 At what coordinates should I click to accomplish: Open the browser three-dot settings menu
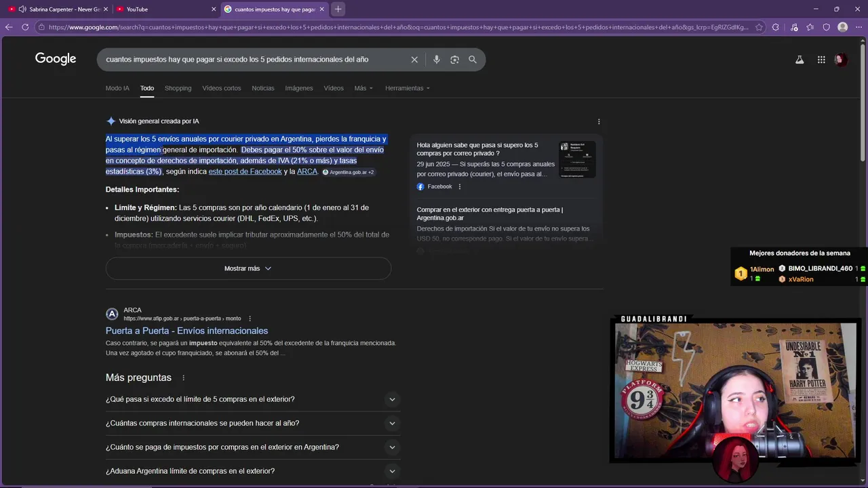point(859,27)
